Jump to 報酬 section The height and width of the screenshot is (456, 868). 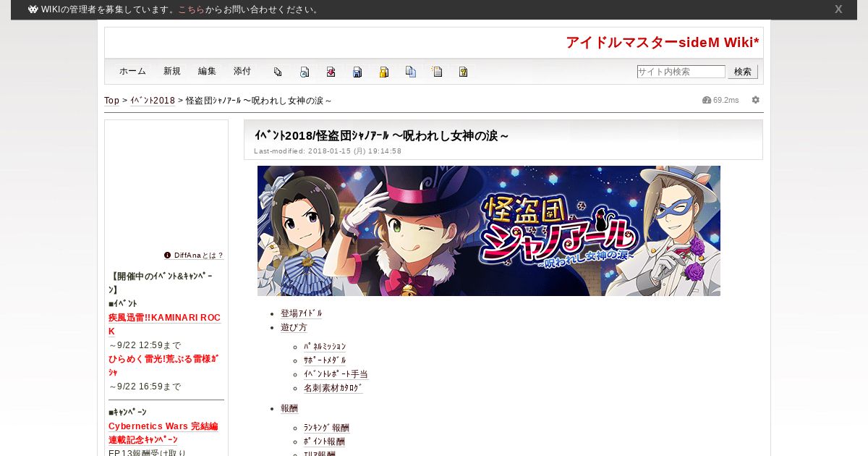pyautogui.click(x=289, y=408)
